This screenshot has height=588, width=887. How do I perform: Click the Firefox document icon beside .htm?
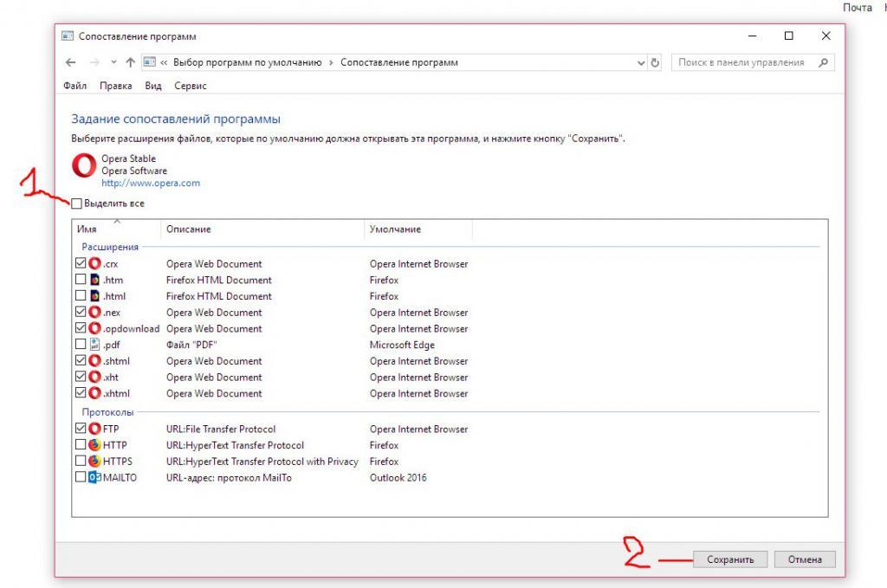pos(95,280)
